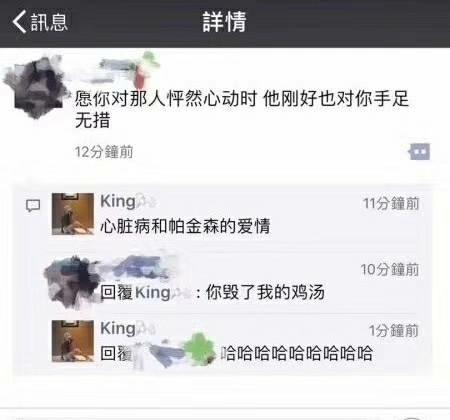Open King's name on the last comment

click(118, 329)
